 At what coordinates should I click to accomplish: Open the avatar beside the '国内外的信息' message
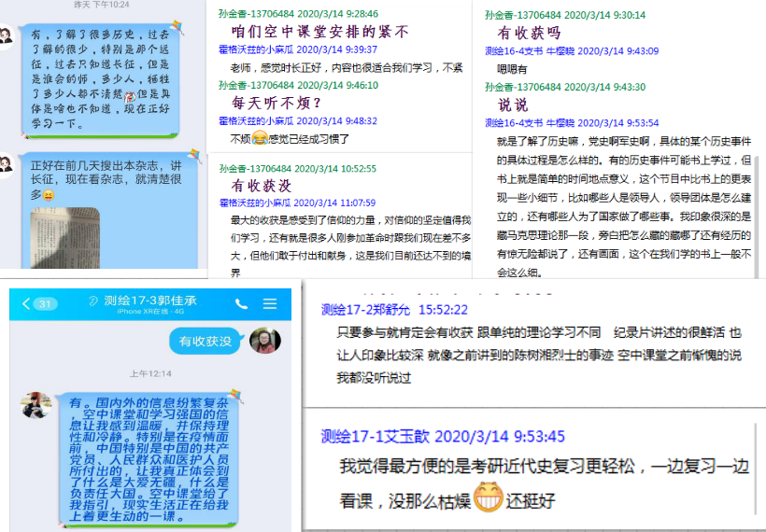click(35, 405)
